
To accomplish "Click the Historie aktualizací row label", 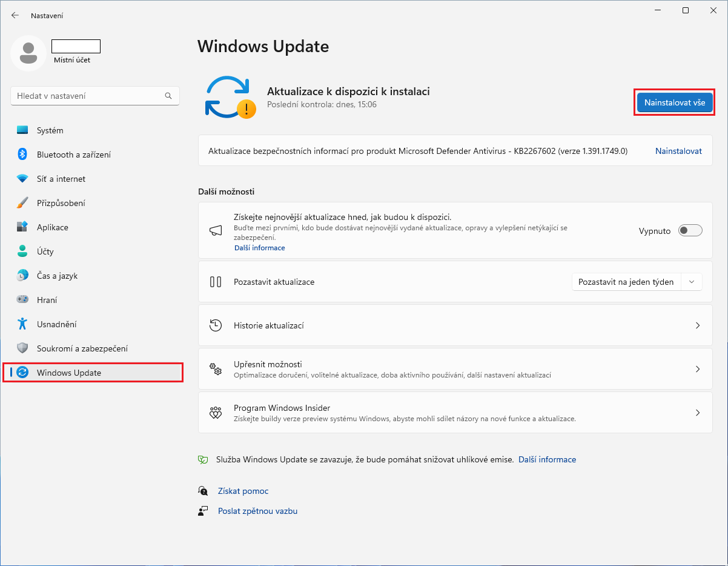I will pyautogui.click(x=269, y=325).
